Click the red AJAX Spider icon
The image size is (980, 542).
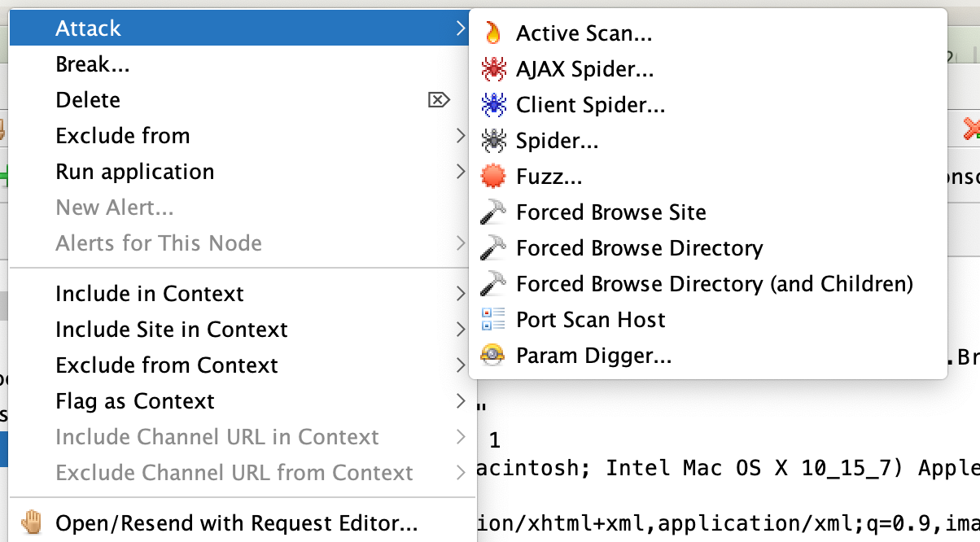click(493, 69)
